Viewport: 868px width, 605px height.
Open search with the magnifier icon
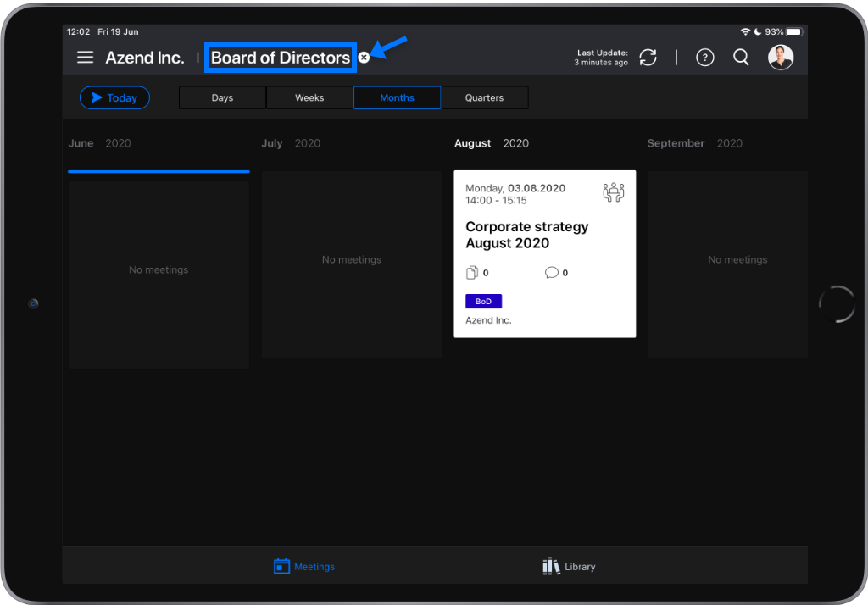741,58
